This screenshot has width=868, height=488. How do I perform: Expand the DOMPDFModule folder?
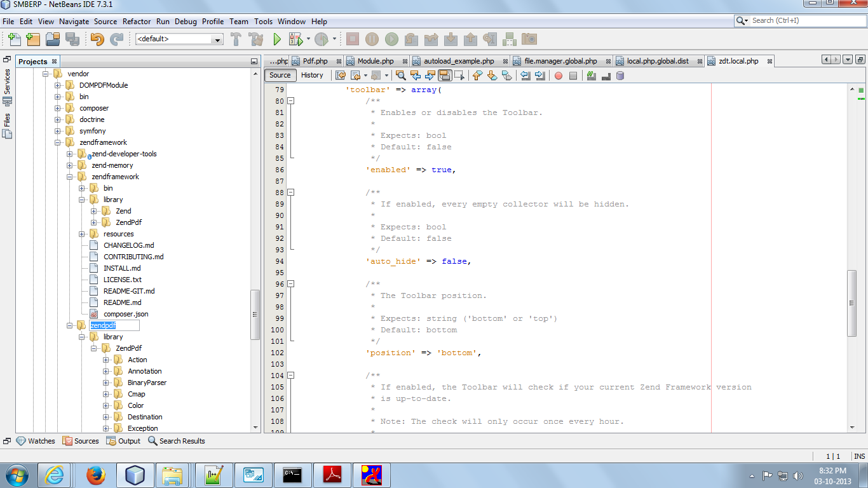[x=58, y=85]
